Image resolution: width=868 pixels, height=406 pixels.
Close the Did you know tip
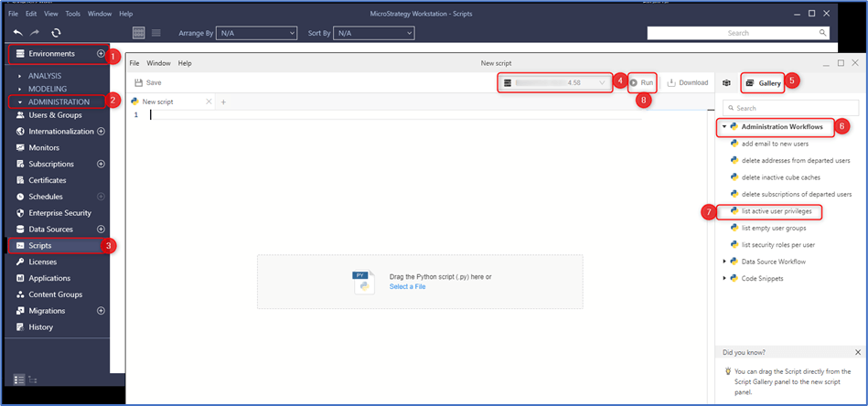(858, 352)
